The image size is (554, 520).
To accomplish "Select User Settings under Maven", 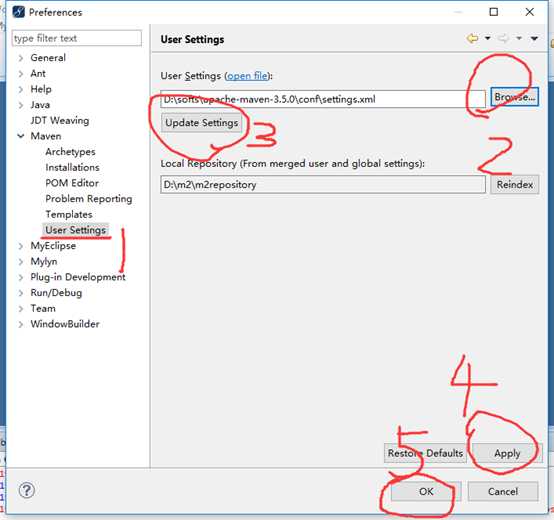I will tap(76, 230).
